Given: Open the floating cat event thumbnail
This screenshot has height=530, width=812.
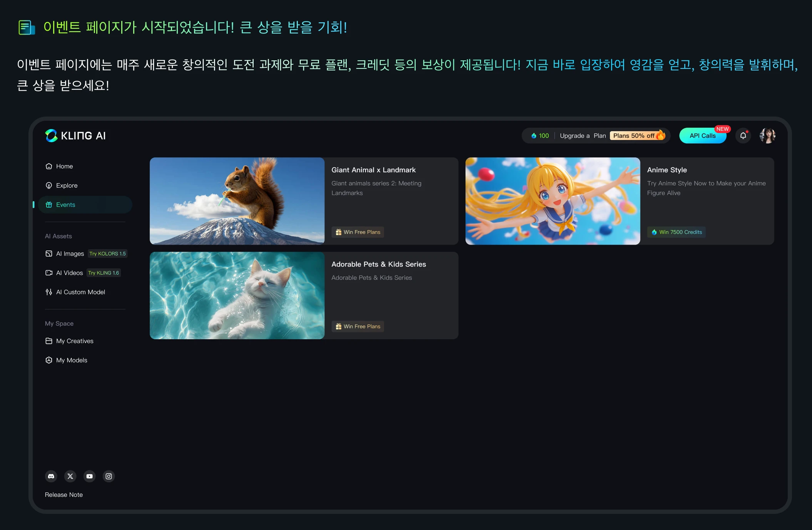Looking at the screenshot, I should [x=237, y=295].
